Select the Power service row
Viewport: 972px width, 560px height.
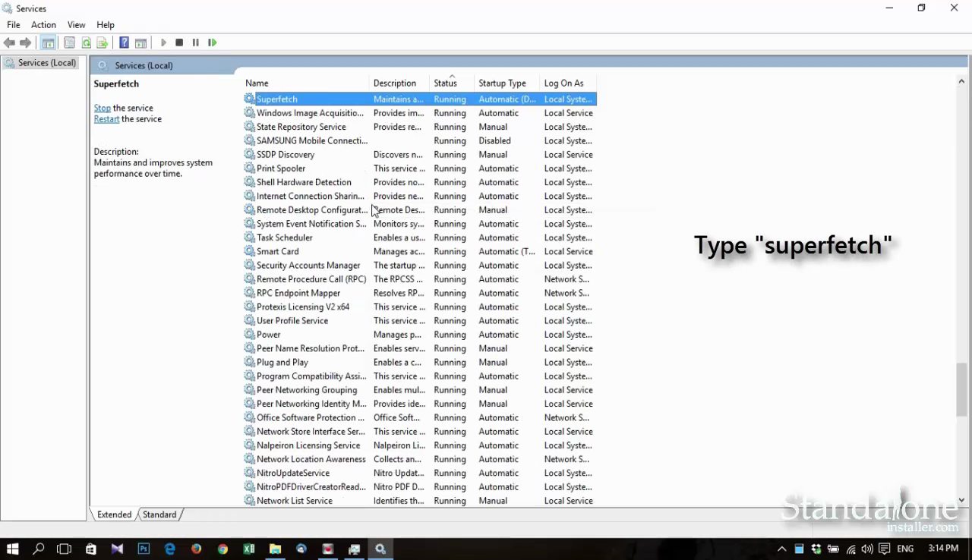pyautogui.click(x=420, y=335)
